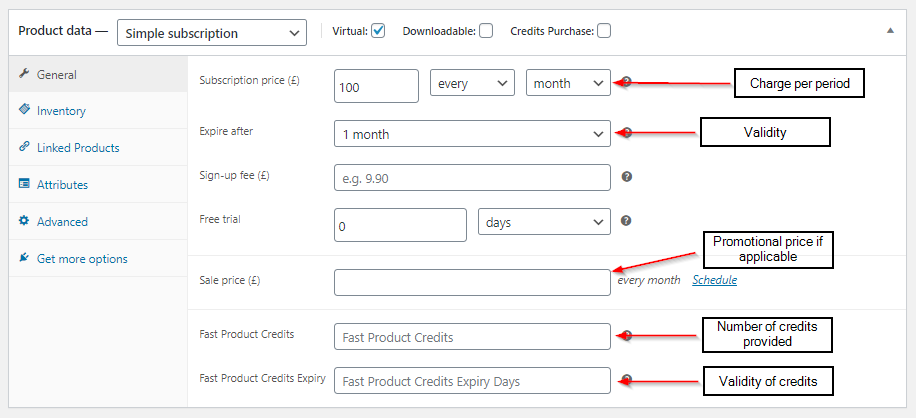Open the Simple subscription product type dropdown
Image resolution: width=916 pixels, height=418 pixels.
(x=211, y=33)
